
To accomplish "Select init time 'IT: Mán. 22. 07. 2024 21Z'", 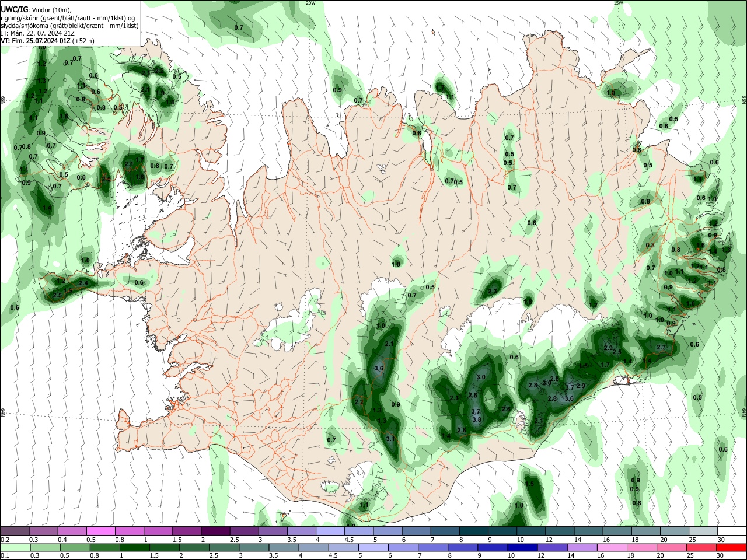I will [x=37, y=33].
